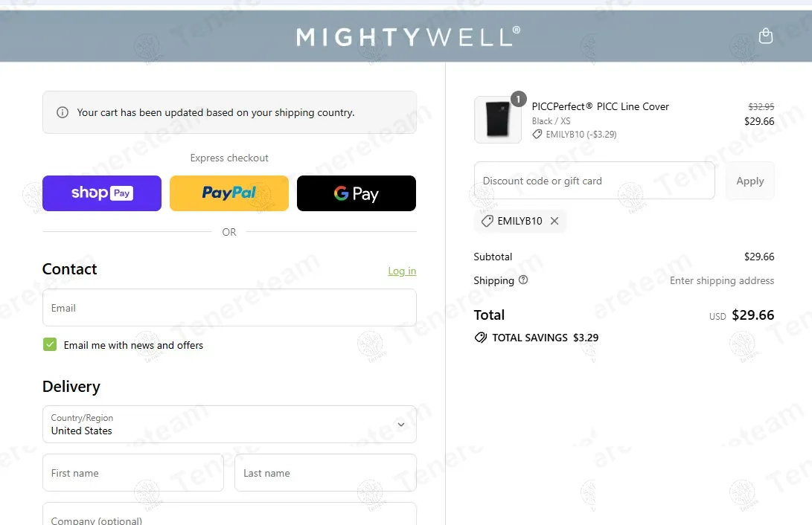
Task: Open the PICC Line Cover product thumbnail
Action: pos(498,120)
